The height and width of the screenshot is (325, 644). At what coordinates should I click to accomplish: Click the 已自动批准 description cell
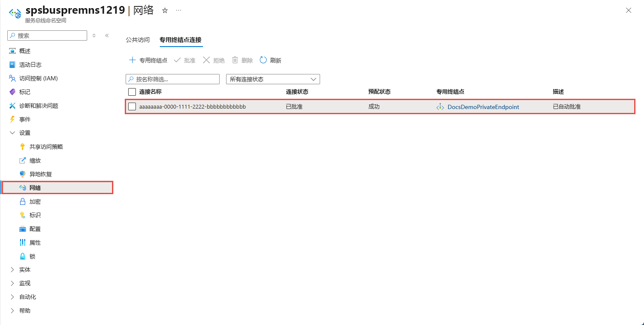(x=567, y=106)
